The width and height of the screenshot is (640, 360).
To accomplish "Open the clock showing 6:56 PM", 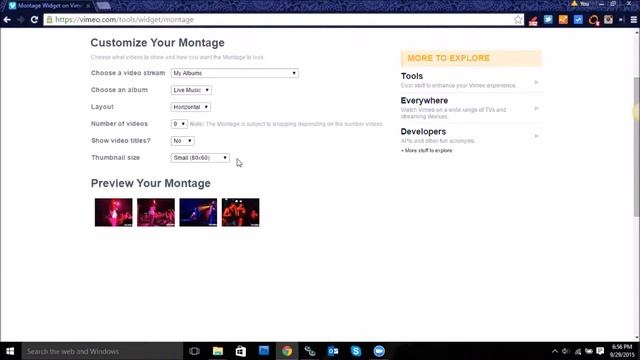I will point(622,351).
